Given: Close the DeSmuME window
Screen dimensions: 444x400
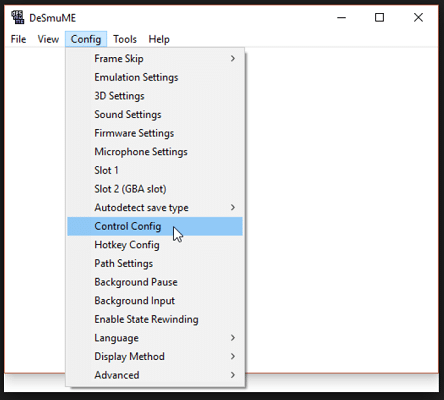Looking at the screenshot, I should pyautogui.click(x=418, y=17).
